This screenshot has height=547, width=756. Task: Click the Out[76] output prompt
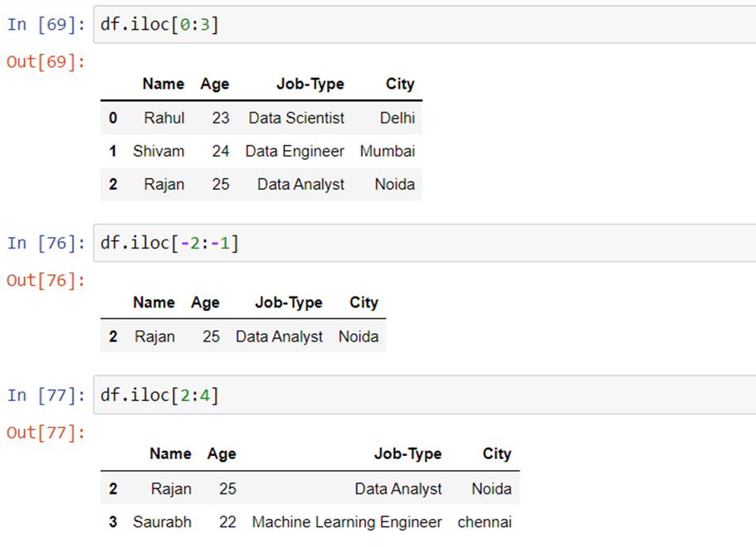pyautogui.click(x=46, y=280)
